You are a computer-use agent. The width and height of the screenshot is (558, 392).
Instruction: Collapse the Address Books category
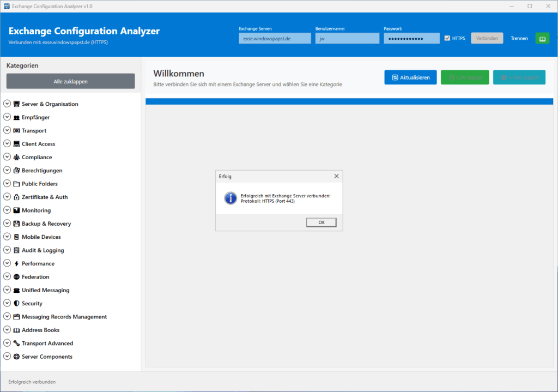pos(7,330)
